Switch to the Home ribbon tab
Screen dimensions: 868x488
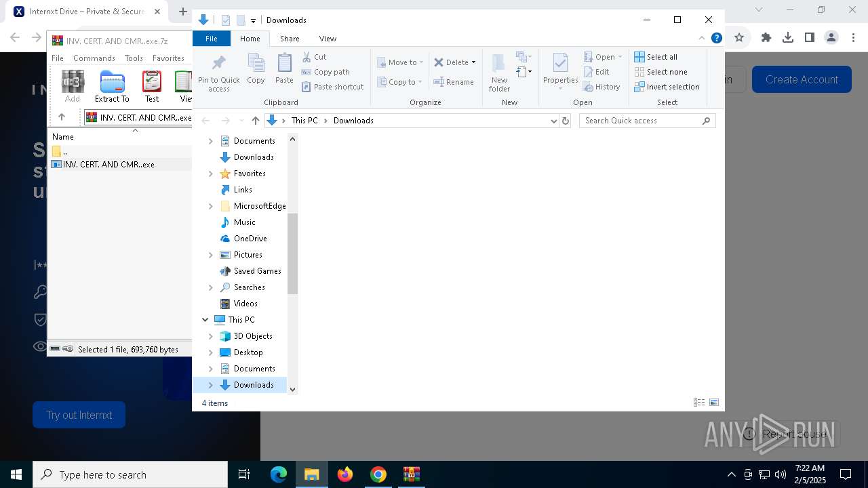(x=250, y=39)
